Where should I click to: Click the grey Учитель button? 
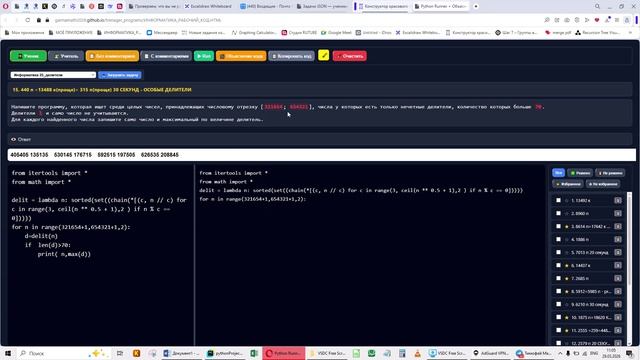tap(66, 56)
